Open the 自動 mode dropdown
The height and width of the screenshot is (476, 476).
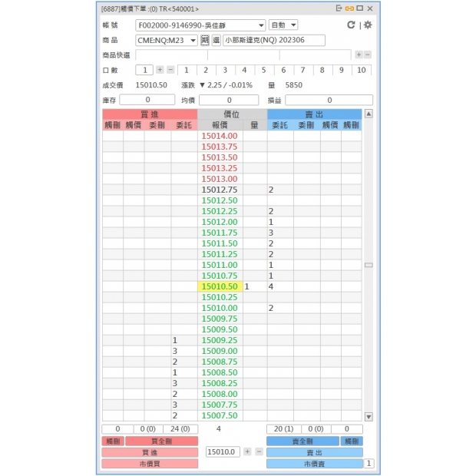[283, 25]
